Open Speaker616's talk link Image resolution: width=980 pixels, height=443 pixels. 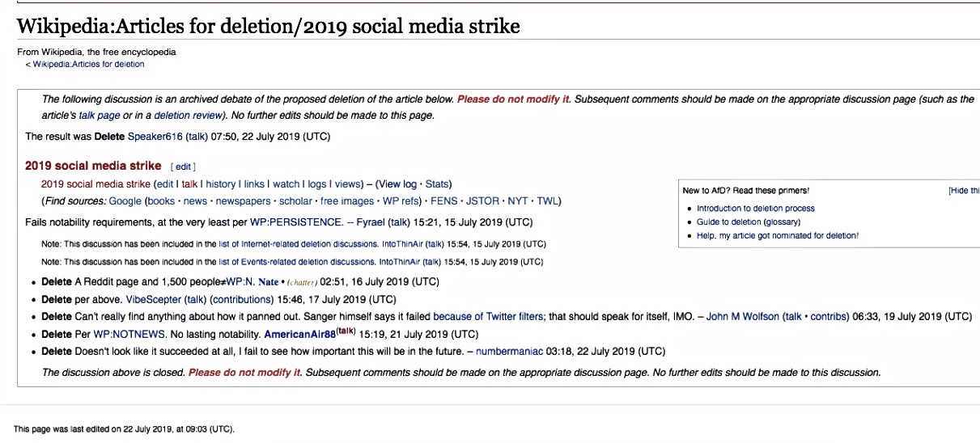(197, 137)
